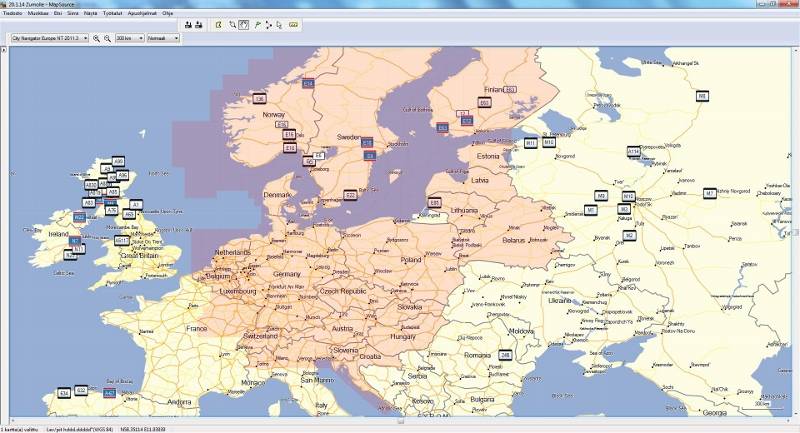Click the N7 road shield in Ireland
Viewport: 800px width, 433px height.
pyautogui.click(x=75, y=240)
